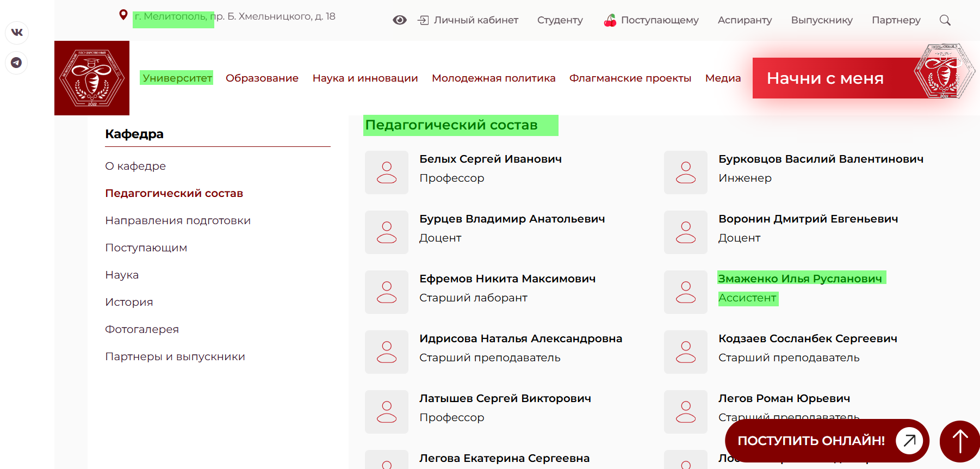Expand the Наука и инновации main menu
This screenshot has height=469, width=980.
point(365,78)
